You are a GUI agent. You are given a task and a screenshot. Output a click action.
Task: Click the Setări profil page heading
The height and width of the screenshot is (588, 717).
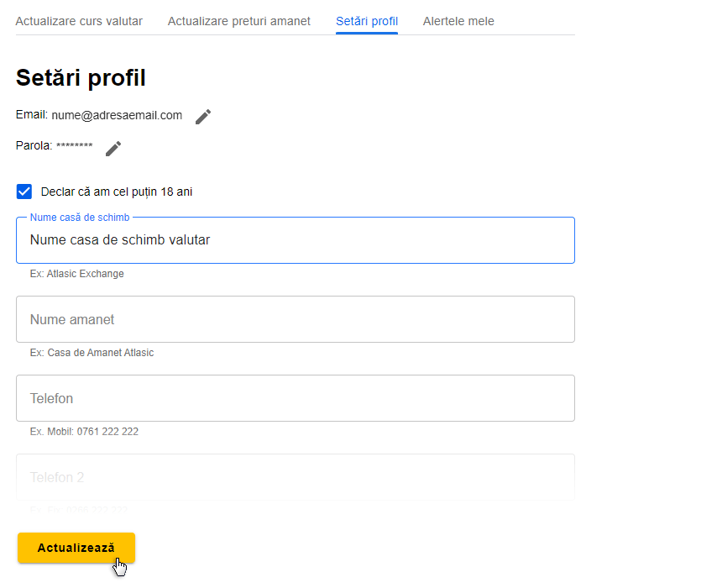click(x=81, y=78)
